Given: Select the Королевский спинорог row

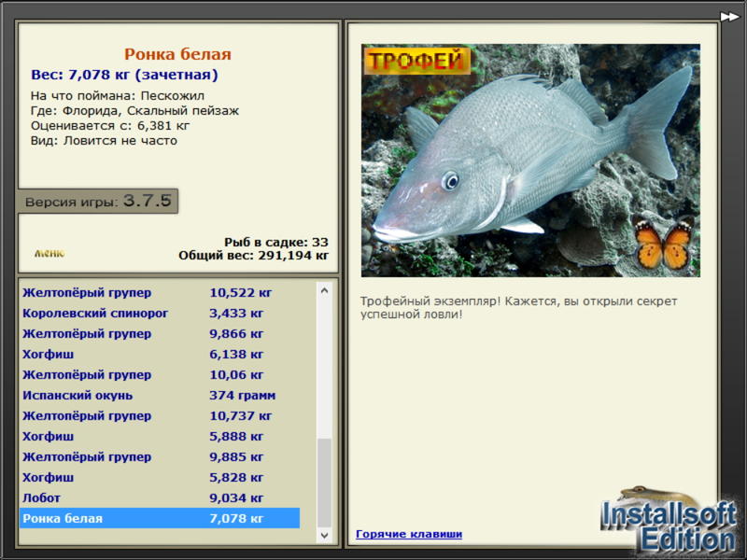Looking at the screenshot, I should 160,314.
